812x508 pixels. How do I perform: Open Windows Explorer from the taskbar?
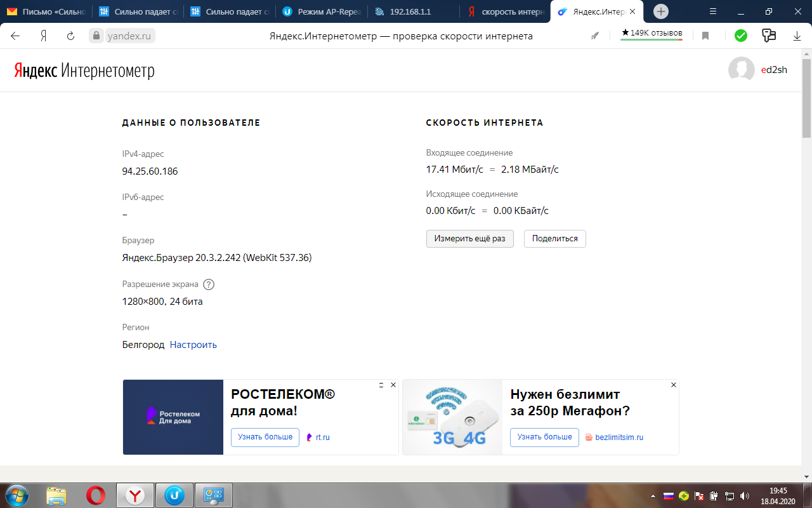click(x=56, y=495)
